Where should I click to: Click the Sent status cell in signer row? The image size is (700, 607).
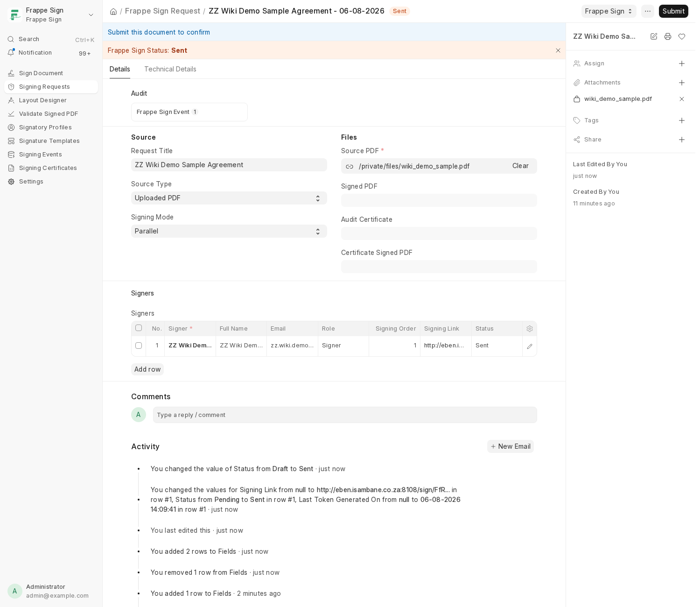tap(497, 346)
